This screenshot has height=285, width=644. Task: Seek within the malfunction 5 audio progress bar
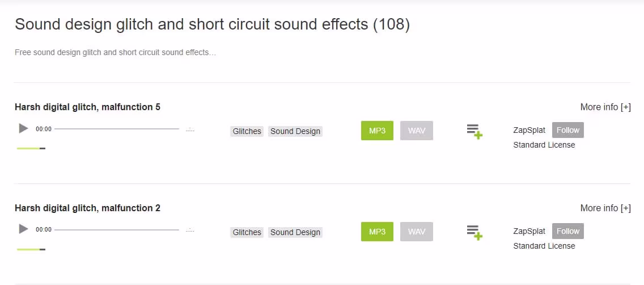pos(117,129)
